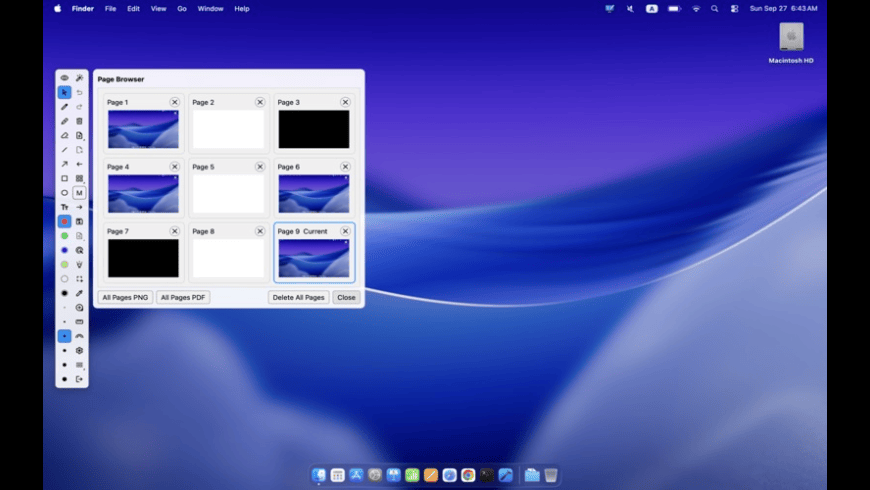This screenshot has width=870, height=490.
Task: Select the highlighter marker tool
Action: click(x=64, y=121)
